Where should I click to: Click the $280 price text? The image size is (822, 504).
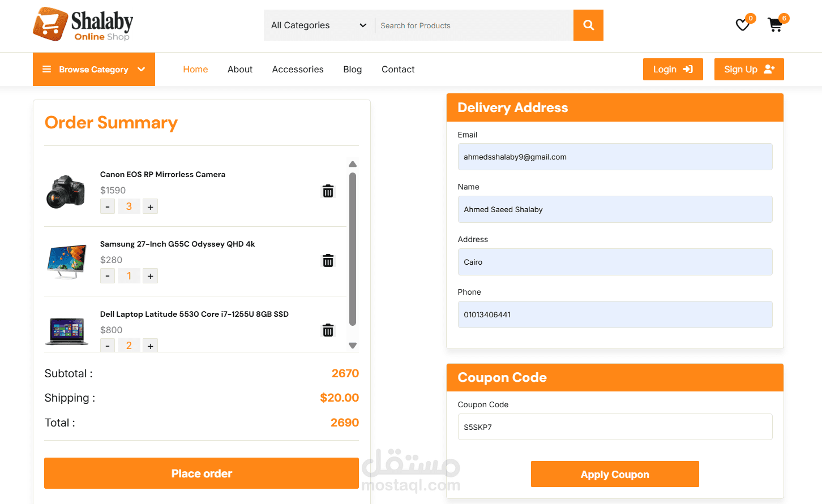coord(111,260)
